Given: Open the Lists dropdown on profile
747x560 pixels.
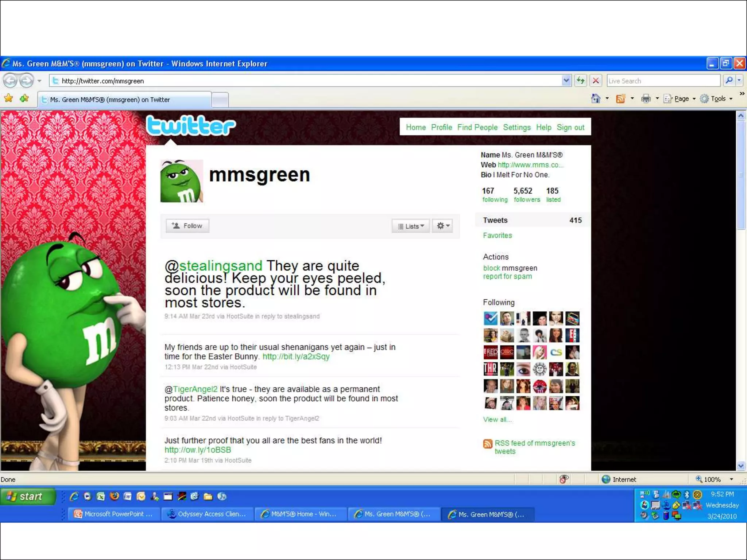Looking at the screenshot, I should point(411,226).
